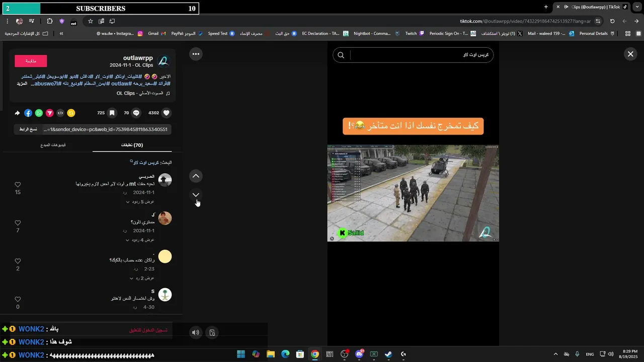Like the fourth comment with 0 likes
The height and width of the screenshot is (362, 644).
click(18, 300)
